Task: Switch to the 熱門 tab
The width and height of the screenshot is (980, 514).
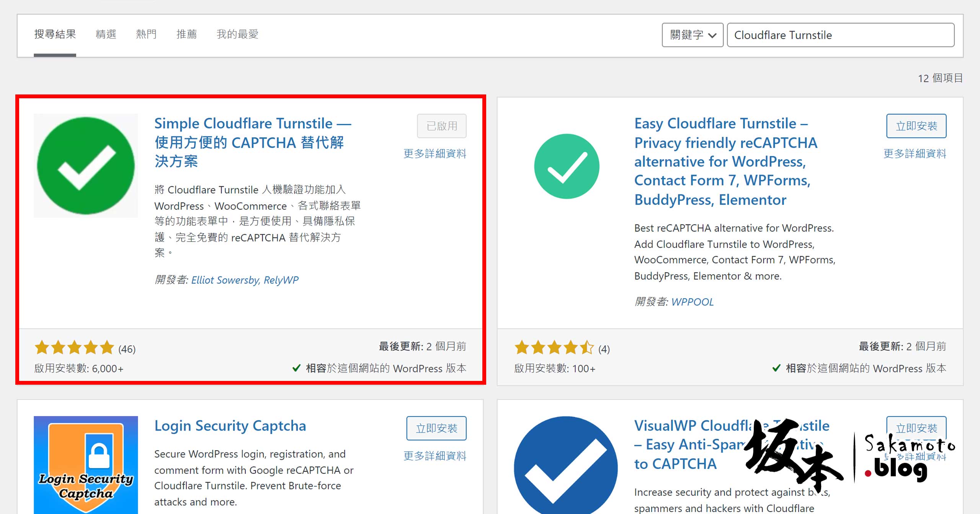Action: 146,34
